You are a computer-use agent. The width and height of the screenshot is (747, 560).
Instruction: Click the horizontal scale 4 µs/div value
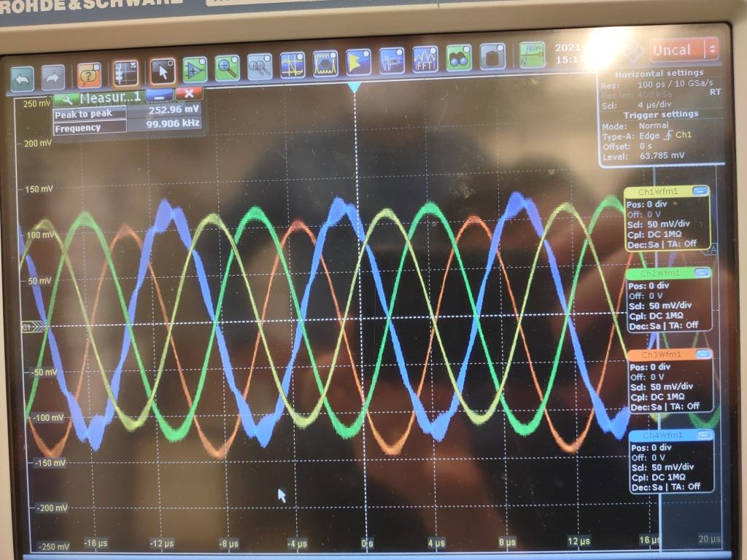pyautogui.click(x=654, y=105)
